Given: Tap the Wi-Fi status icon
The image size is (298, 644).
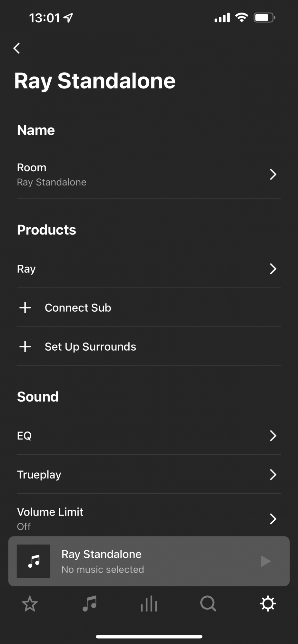Looking at the screenshot, I should (x=242, y=17).
